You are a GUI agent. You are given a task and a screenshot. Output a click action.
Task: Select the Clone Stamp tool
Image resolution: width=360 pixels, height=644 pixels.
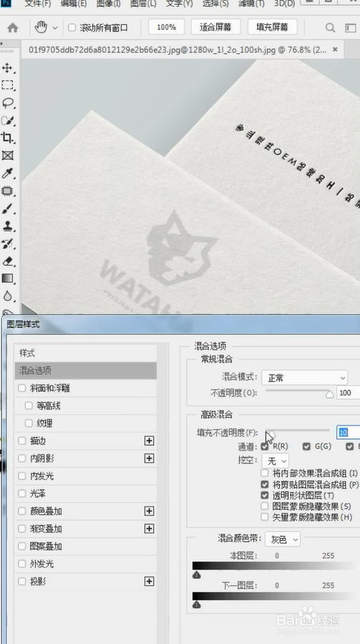click(x=7, y=226)
